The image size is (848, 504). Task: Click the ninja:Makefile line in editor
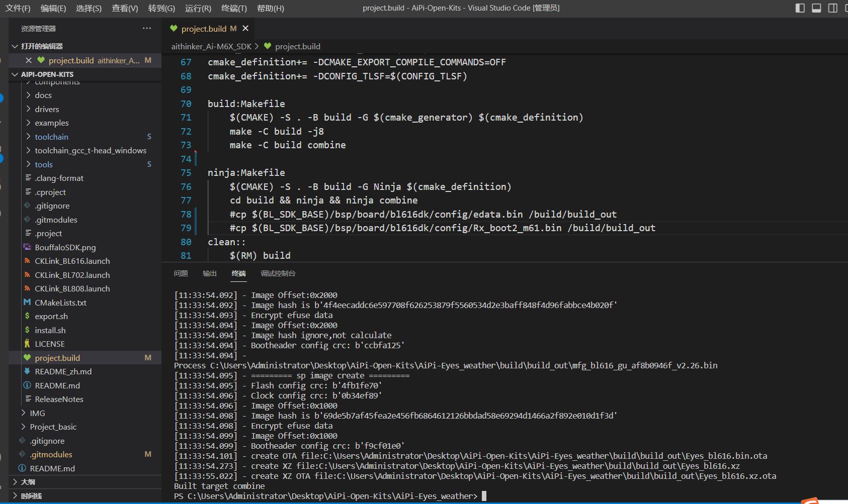tap(246, 172)
